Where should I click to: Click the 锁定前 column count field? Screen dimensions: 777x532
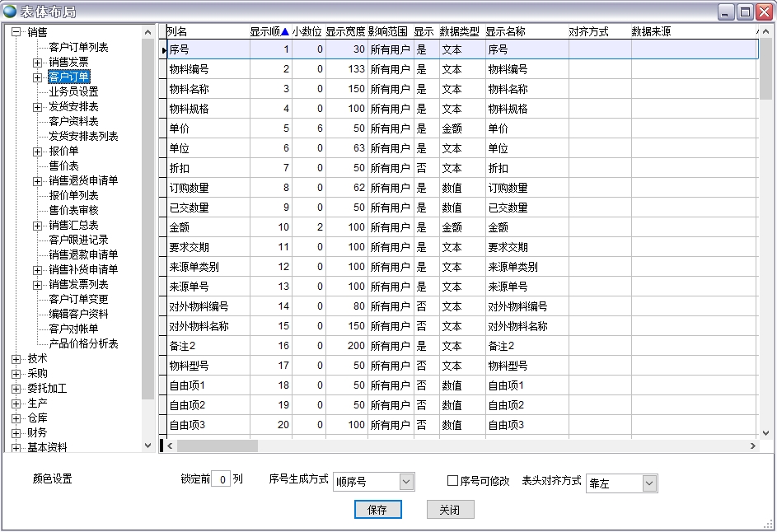coord(220,479)
